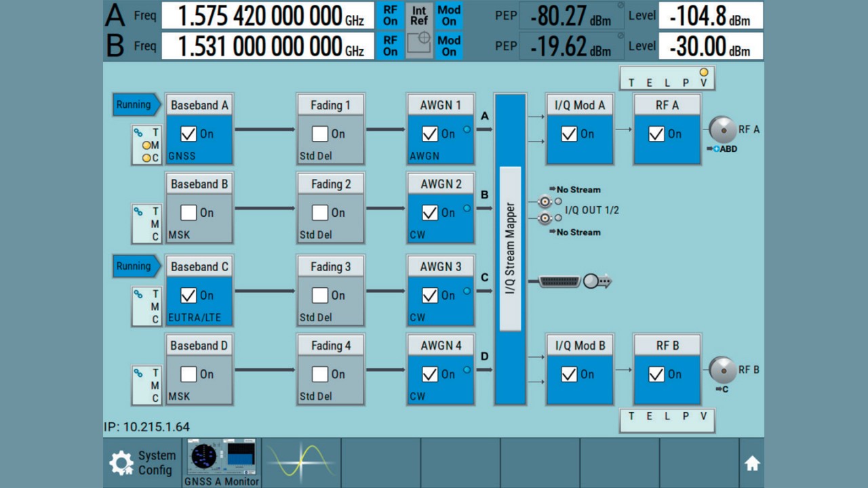Open Baseband B block header
Viewport: 868px width, 488px height.
(x=199, y=184)
